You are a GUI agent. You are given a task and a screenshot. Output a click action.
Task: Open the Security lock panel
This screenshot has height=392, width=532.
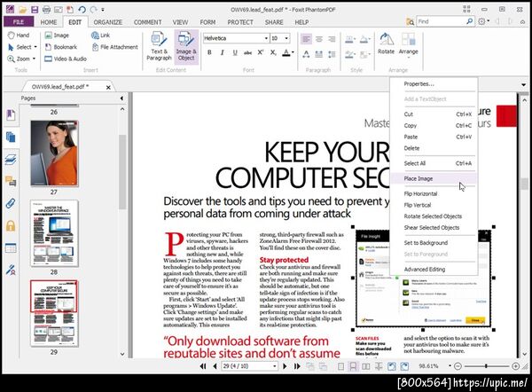click(x=11, y=225)
